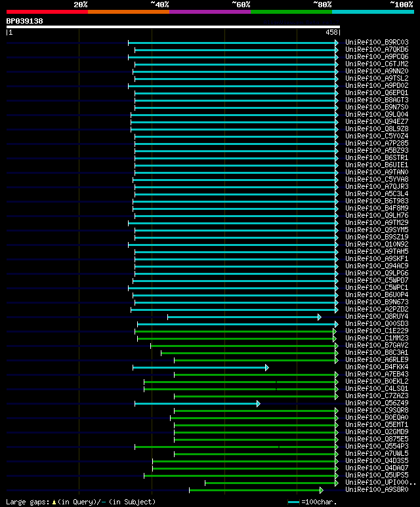
Task: Select the UniRef100_Q6EPQ1 label
Action: (377, 92)
